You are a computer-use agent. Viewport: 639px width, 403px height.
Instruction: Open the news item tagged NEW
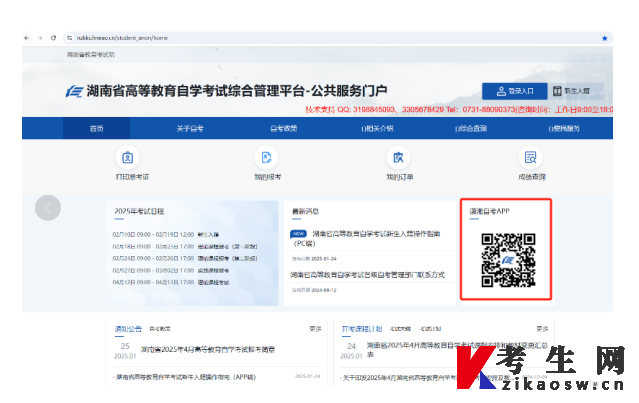pos(366,238)
